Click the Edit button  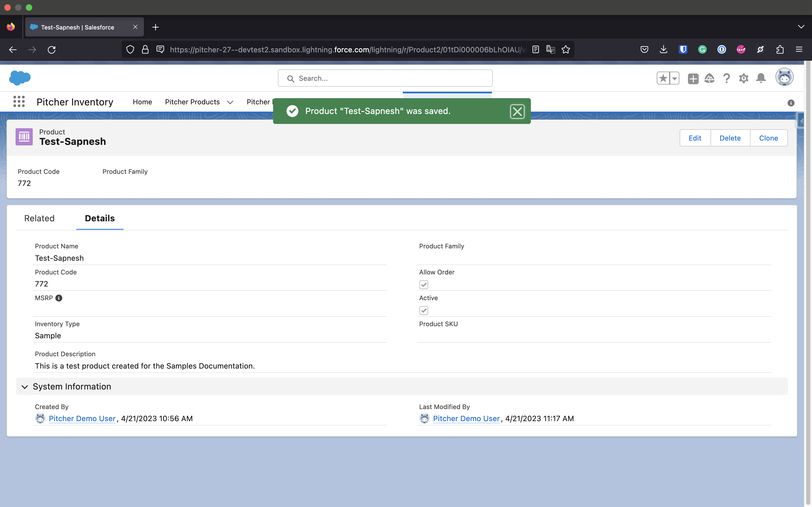tap(695, 138)
